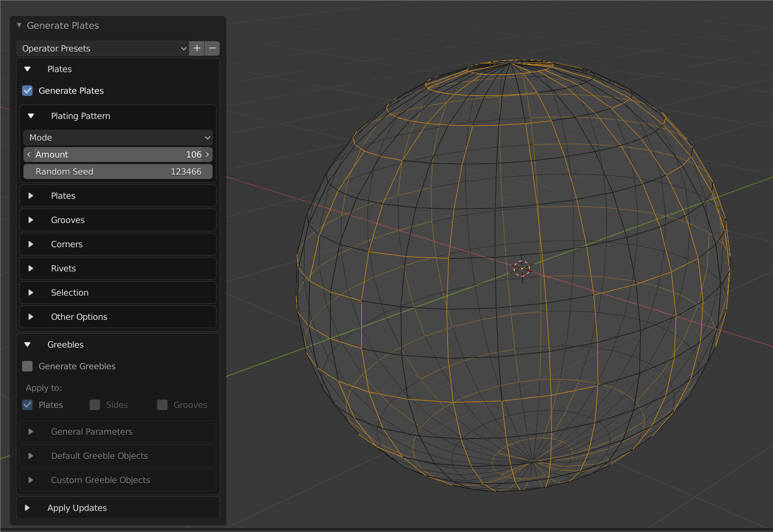Viewport: 773px width, 532px height.
Task: Expand the Default Greeble Objects section
Action: pyautogui.click(x=31, y=456)
